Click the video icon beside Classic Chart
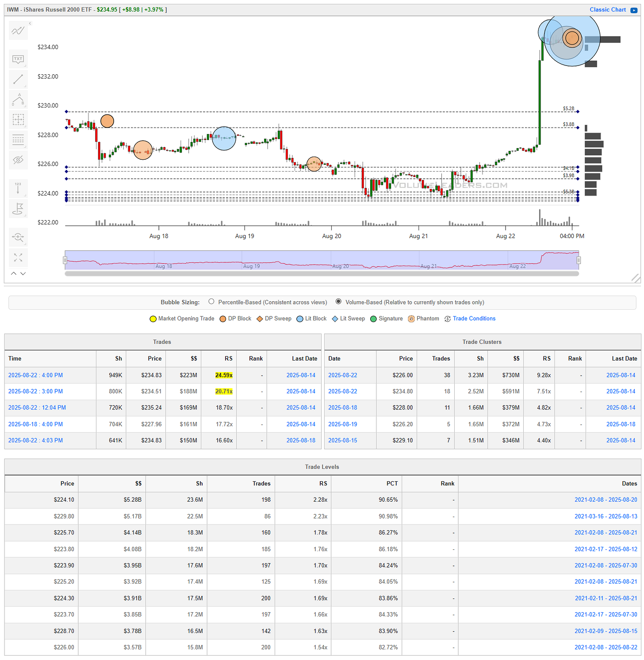Screen dimensions: 644x660 tap(634, 10)
